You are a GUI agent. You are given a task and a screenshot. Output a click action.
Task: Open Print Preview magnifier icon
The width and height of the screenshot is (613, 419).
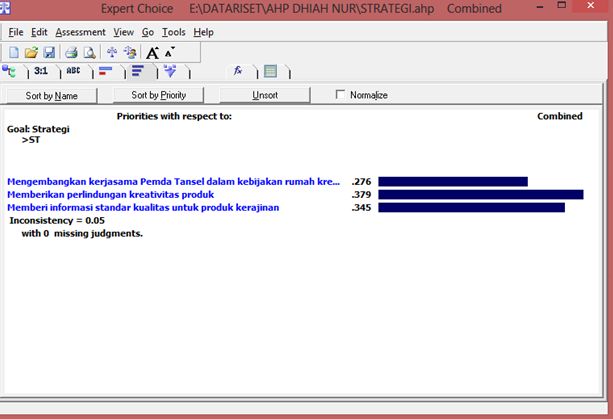pyautogui.click(x=90, y=52)
